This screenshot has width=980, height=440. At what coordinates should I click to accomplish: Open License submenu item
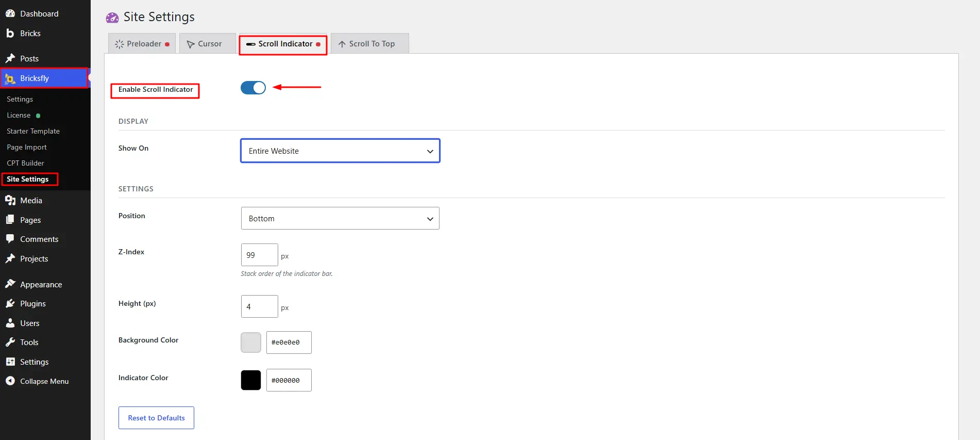pos(19,115)
